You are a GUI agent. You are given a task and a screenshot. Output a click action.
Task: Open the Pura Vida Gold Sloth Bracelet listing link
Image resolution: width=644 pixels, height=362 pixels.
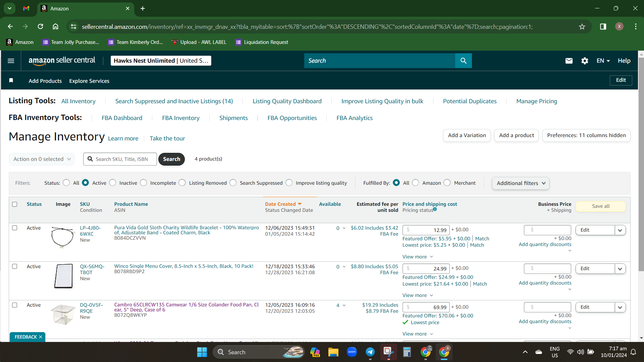point(186,230)
